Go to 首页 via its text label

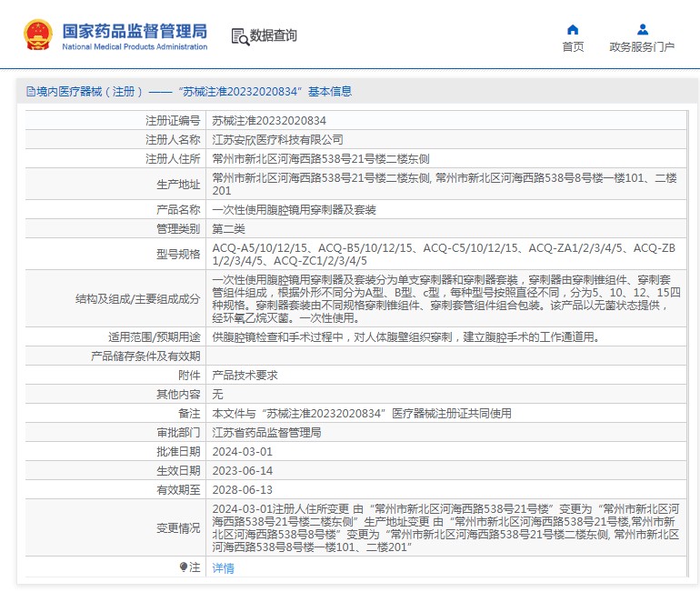pos(573,47)
